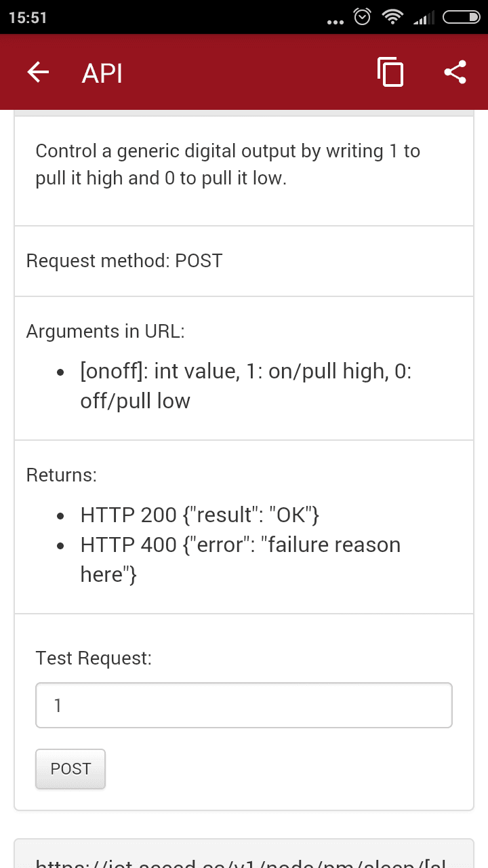The width and height of the screenshot is (488, 868).
Task: Copy API content using the copy icon
Action: point(390,72)
